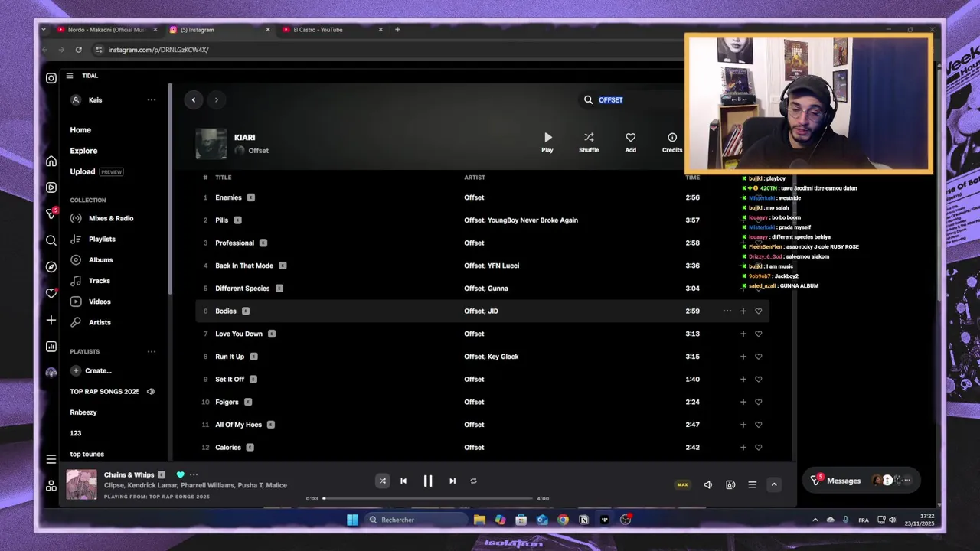Image resolution: width=980 pixels, height=551 pixels.
Task: Add Love You Down to playlist
Action: 743,334
